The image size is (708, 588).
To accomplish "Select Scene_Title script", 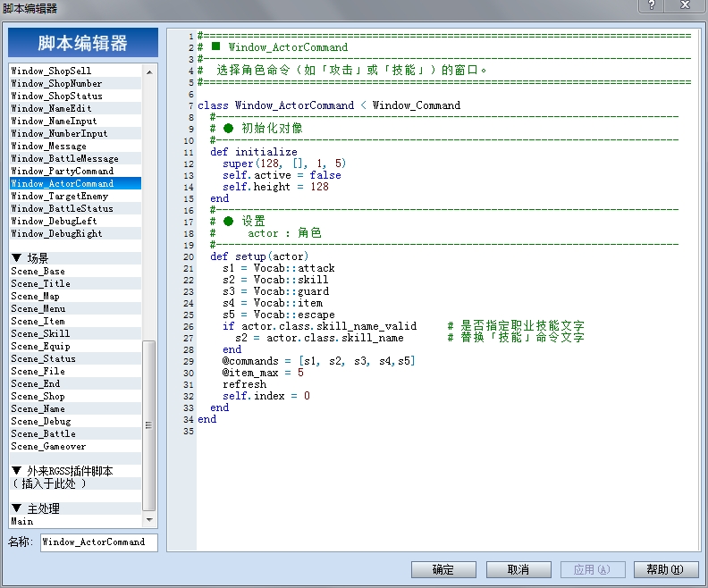I will pos(75,283).
